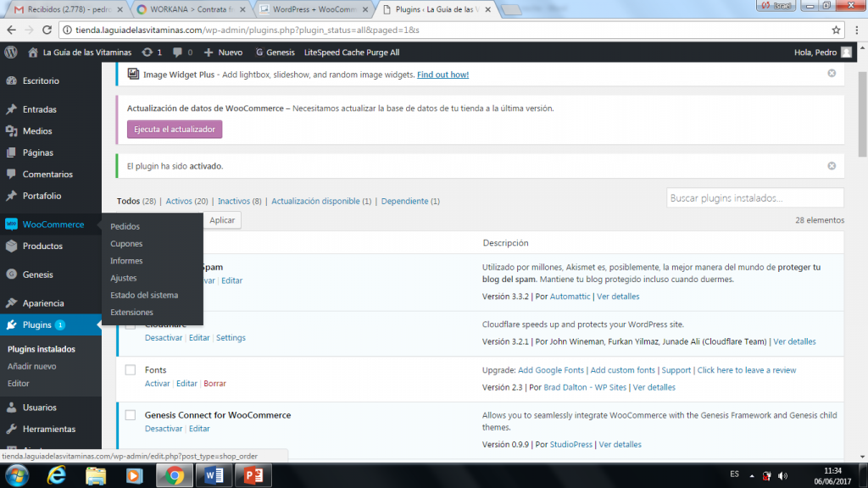Click Desactivar for the Cloudflare plugin
The image size is (868, 488).
(x=164, y=337)
